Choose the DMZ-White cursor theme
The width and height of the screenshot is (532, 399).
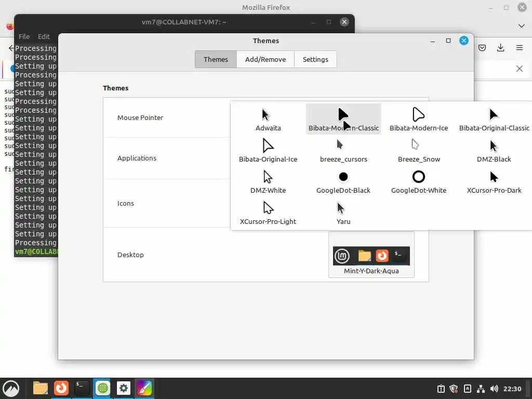(x=268, y=182)
